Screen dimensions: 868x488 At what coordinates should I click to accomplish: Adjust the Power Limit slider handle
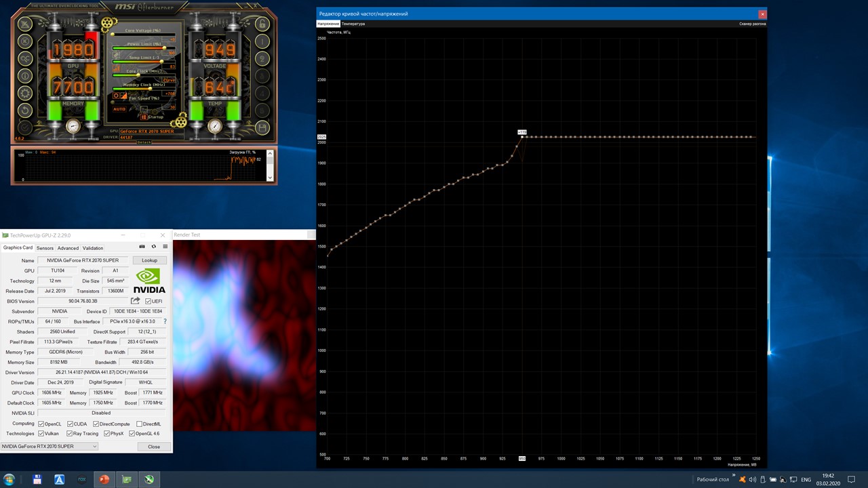coord(163,48)
